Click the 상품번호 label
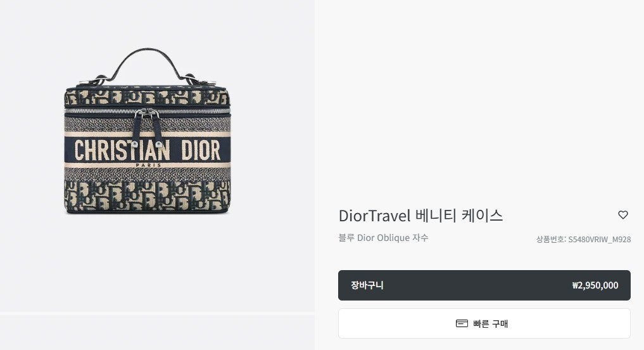This screenshot has width=644, height=350. [x=550, y=240]
